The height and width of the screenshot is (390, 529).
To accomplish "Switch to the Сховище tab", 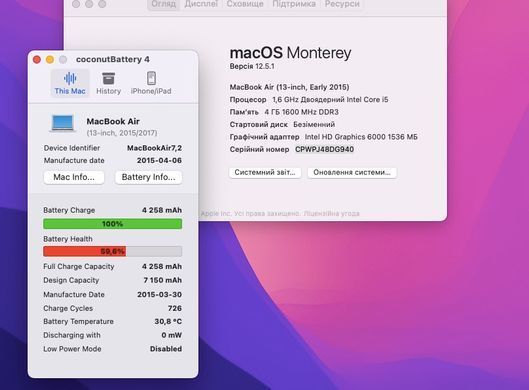I will click(245, 4).
